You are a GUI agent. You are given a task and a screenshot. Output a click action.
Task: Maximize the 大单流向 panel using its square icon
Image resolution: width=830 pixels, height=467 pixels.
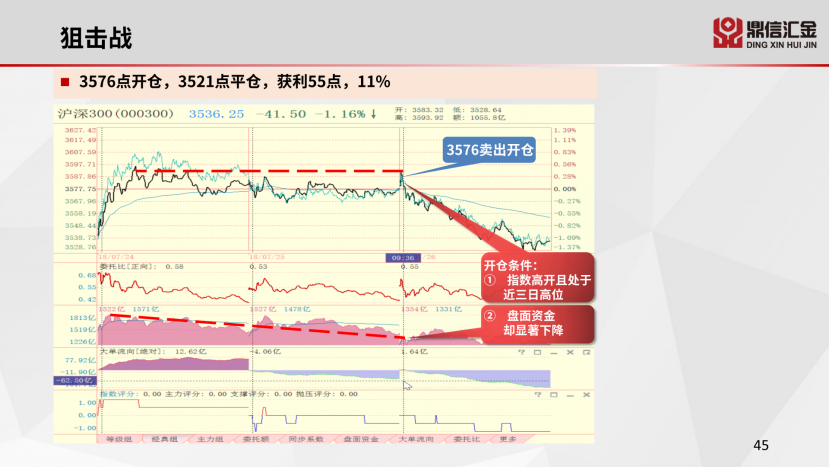click(x=537, y=352)
